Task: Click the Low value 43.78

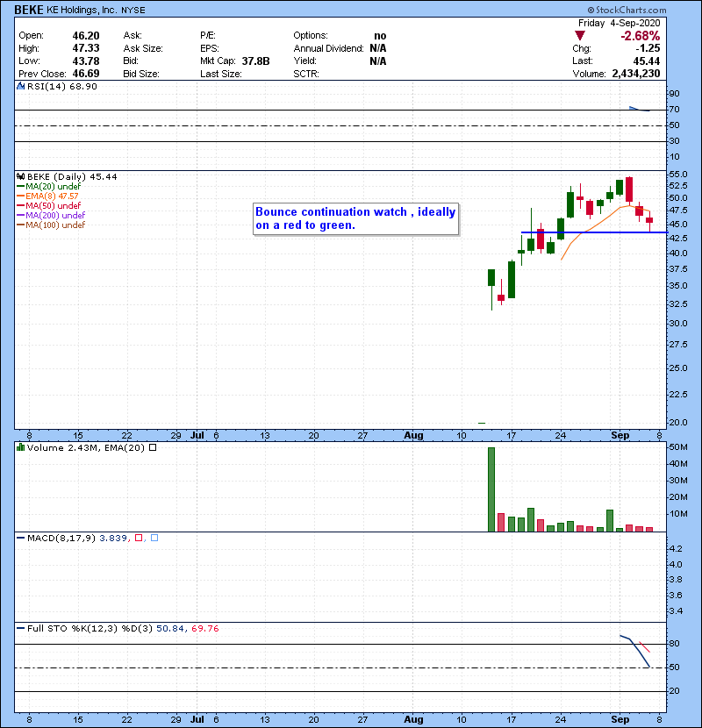Action: click(86, 61)
